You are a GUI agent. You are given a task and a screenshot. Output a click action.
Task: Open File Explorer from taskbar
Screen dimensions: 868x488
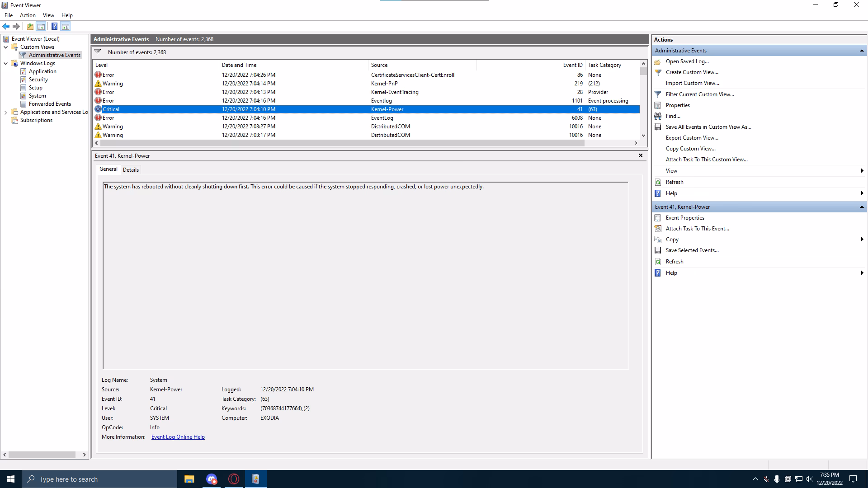[x=189, y=479]
